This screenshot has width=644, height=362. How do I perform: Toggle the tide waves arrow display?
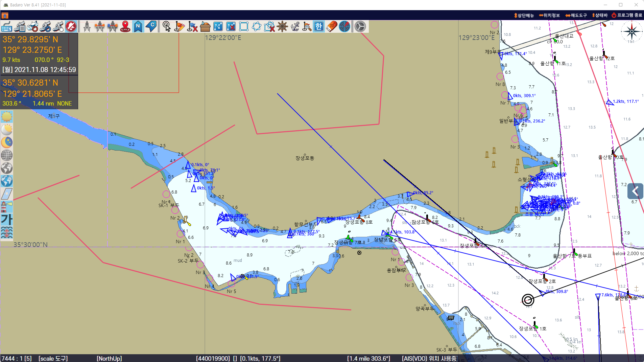[7, 232]
